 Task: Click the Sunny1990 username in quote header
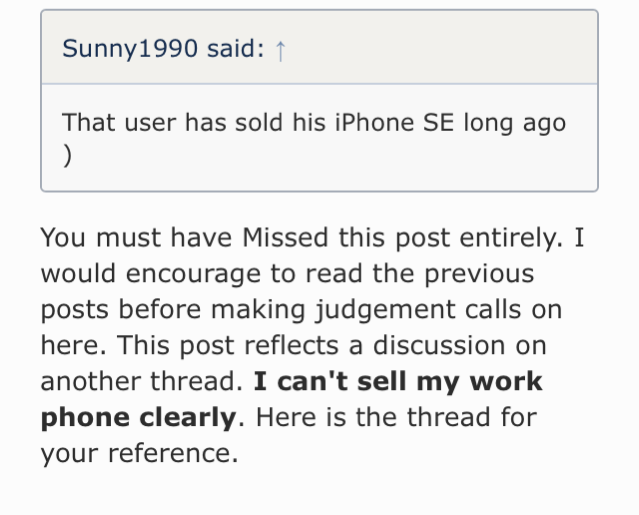point(130,49)
